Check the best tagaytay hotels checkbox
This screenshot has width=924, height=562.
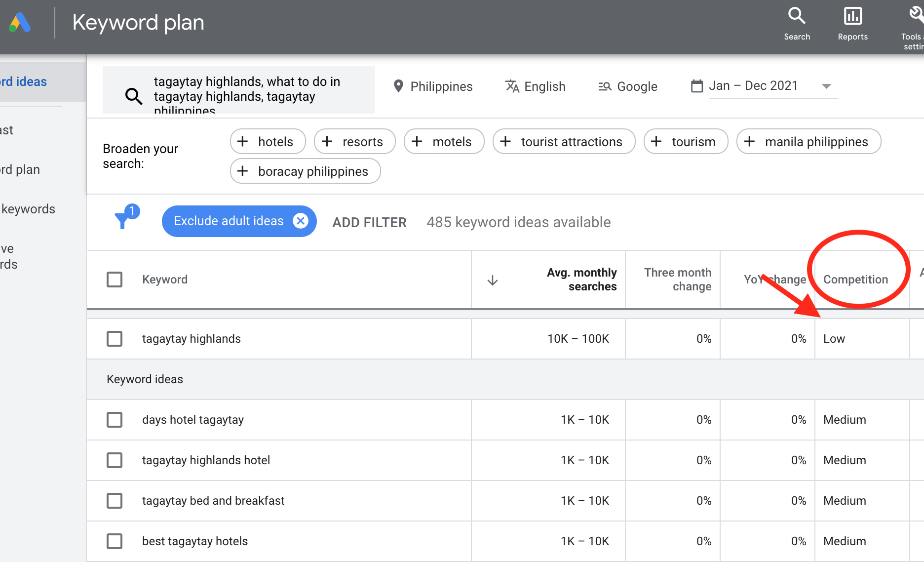pyautogui.click(x=114, y=541)
